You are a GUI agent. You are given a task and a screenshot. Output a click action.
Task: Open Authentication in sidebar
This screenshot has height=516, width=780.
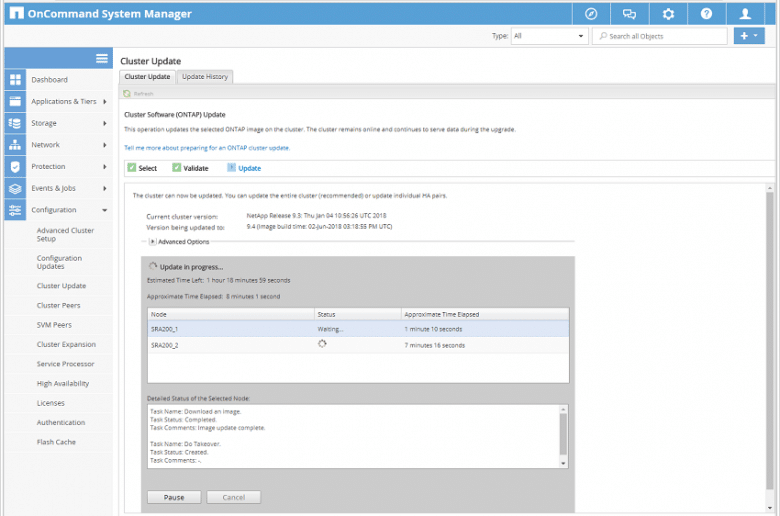tap(61, 422)
